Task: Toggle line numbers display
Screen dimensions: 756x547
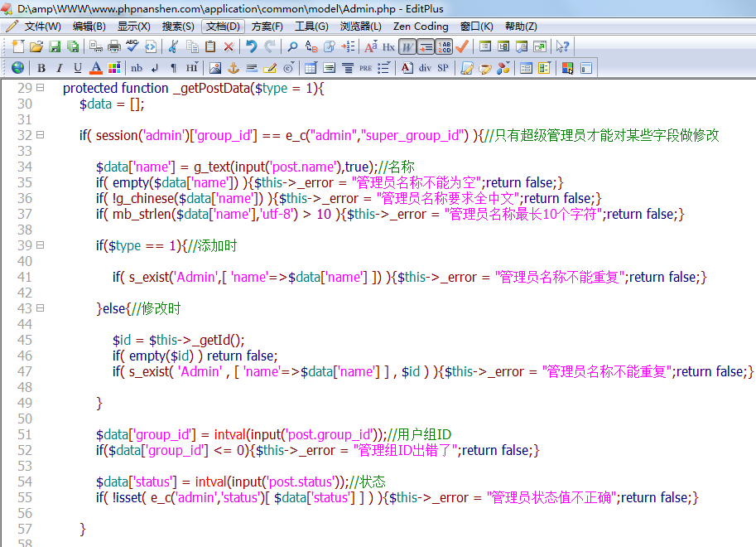Action: coord(444,47)
